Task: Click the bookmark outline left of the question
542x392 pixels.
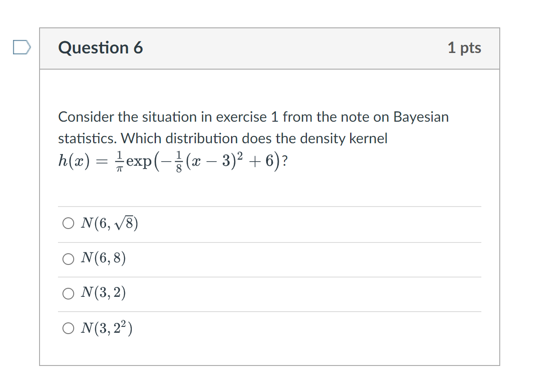Action: pos(22,47)
